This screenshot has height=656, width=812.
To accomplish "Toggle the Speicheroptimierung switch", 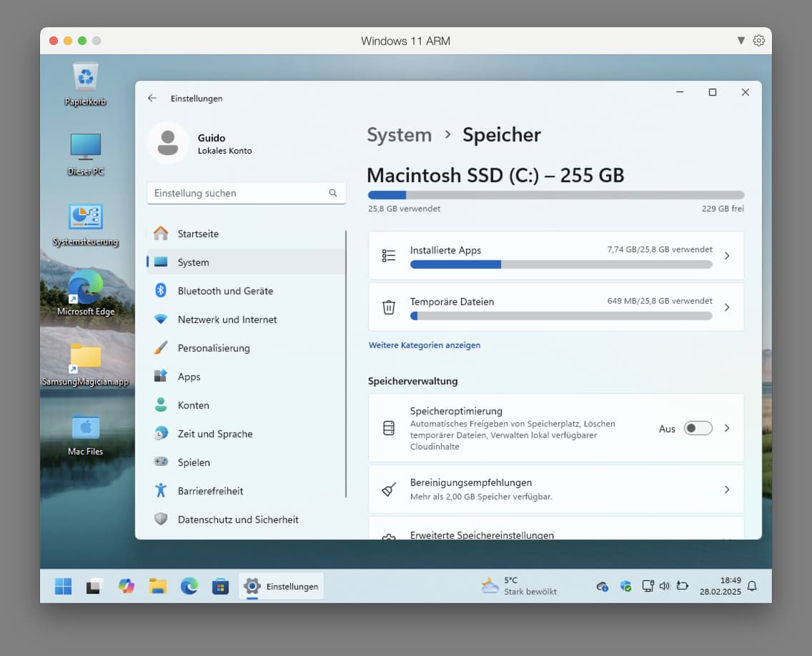I will tap(698, 428).
